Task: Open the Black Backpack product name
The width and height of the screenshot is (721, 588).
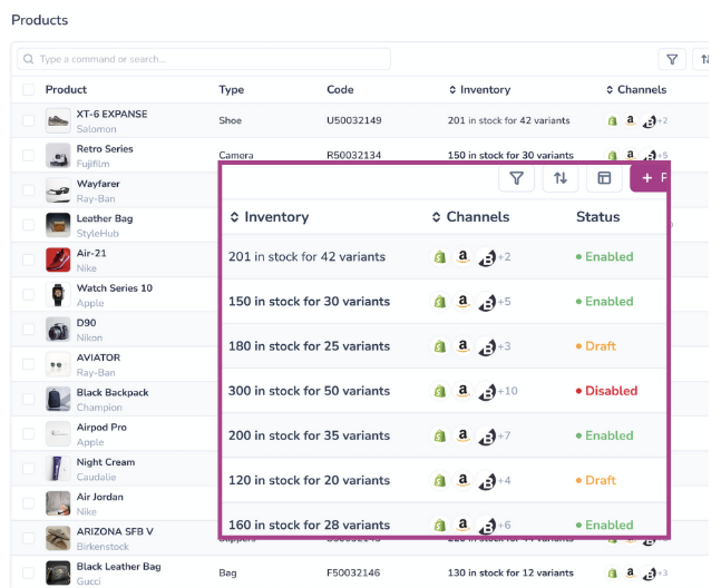Action: 113,393
